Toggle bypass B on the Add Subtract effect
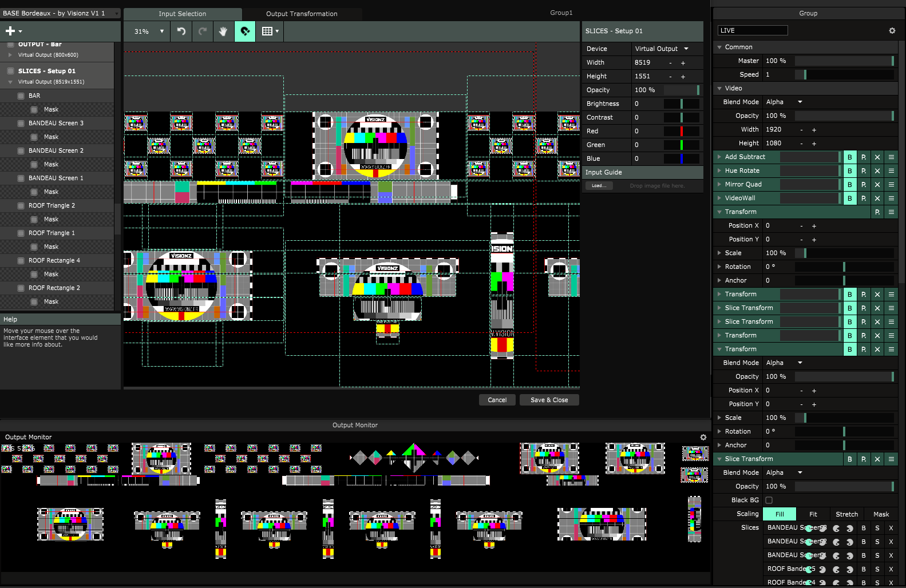 pyautogui.click(x=850, y=157)
